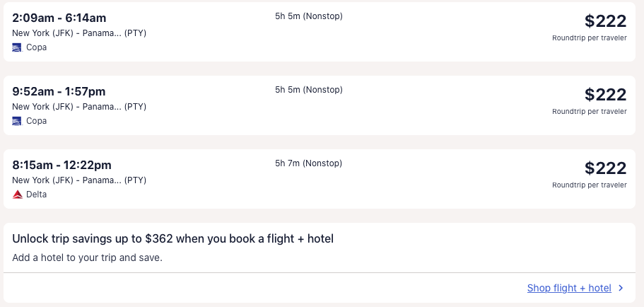Screen dimensions: 644x307
Task: Click the route text on the Delta flight
Action: 79,180
